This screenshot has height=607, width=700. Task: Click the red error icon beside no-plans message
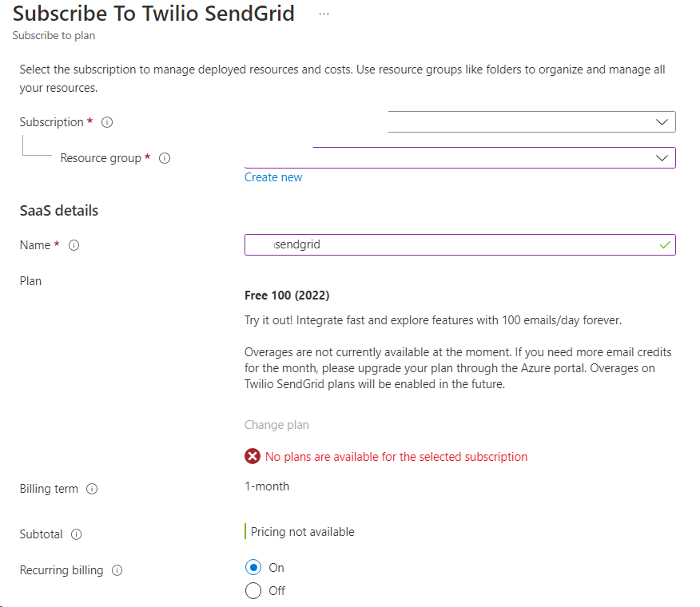(253, 457)
